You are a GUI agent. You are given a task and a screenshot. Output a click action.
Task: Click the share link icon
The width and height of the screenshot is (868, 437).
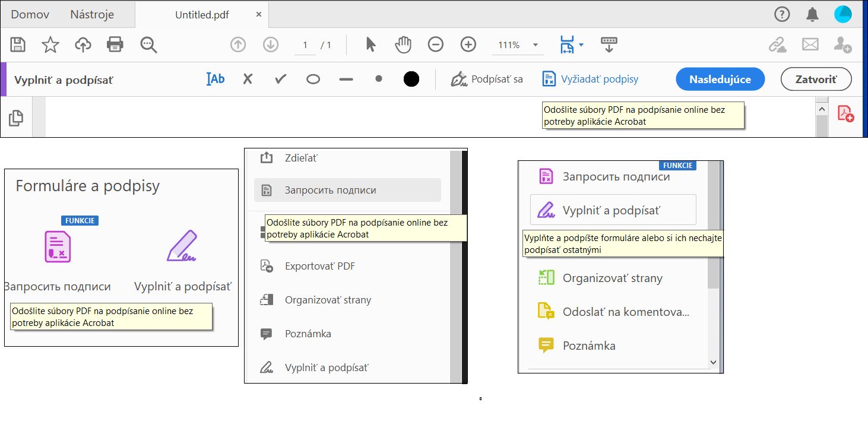coord(778,45)
